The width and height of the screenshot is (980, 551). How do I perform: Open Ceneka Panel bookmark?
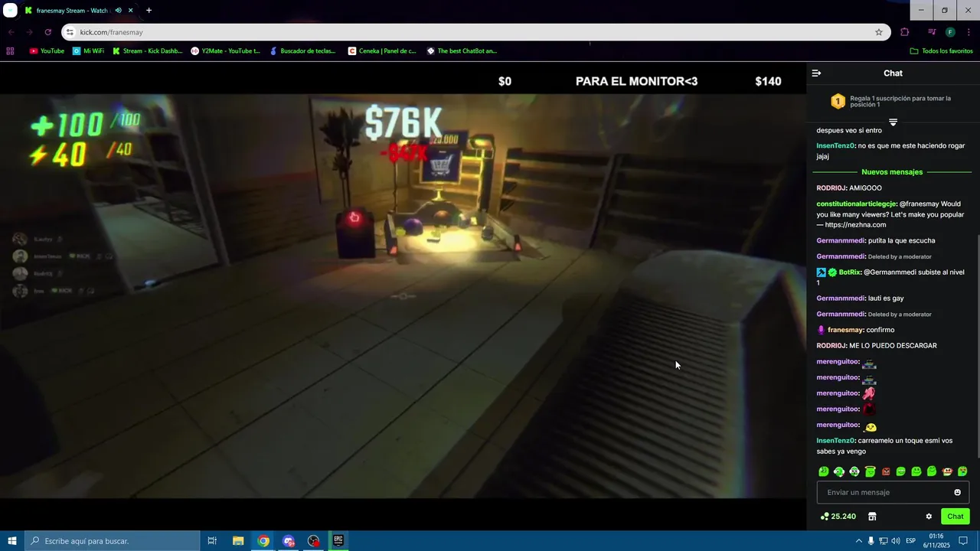pyautogui.click(x=382, y=51)
